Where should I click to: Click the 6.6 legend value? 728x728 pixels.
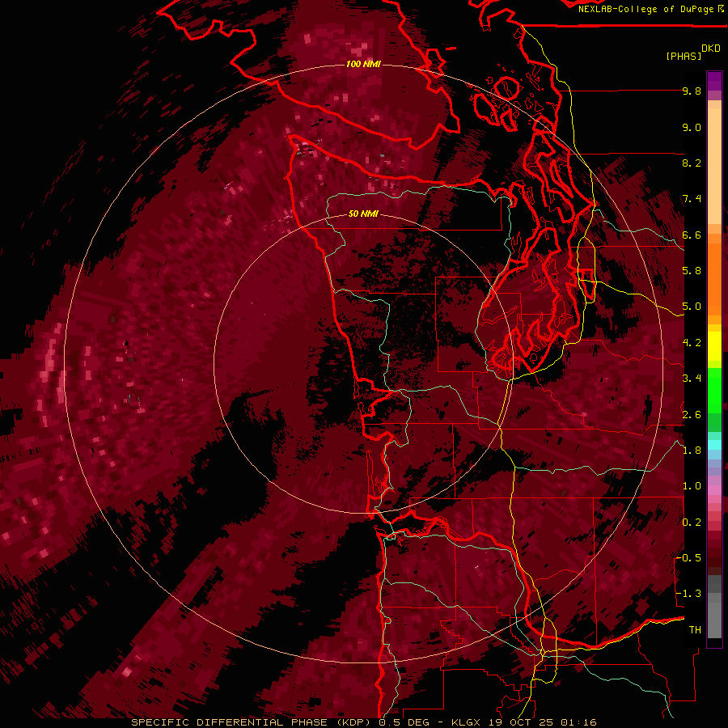692,235
